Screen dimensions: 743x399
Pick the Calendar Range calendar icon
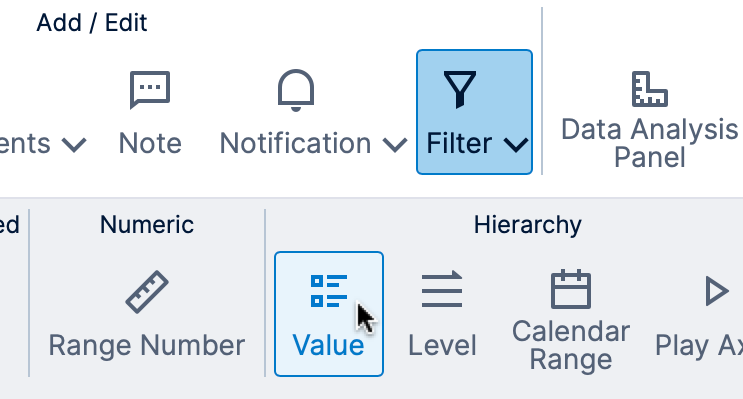571,289
